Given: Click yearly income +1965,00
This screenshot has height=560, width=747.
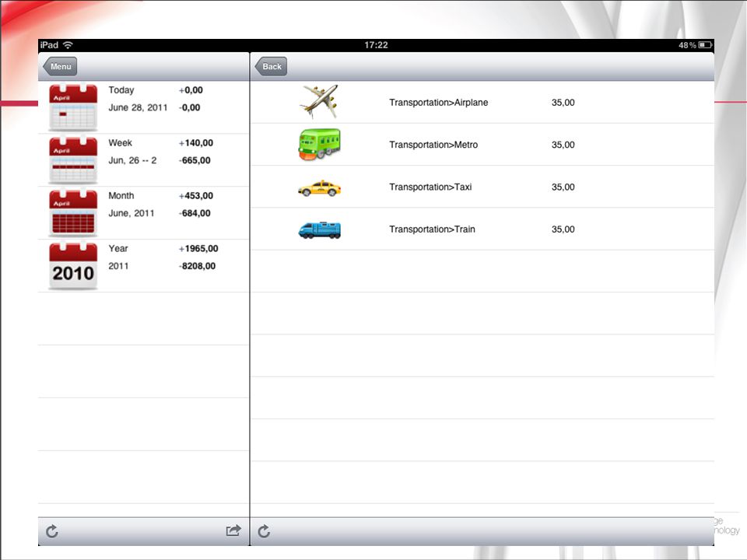Looking at the screenshot, I should (x=198, y=249).
